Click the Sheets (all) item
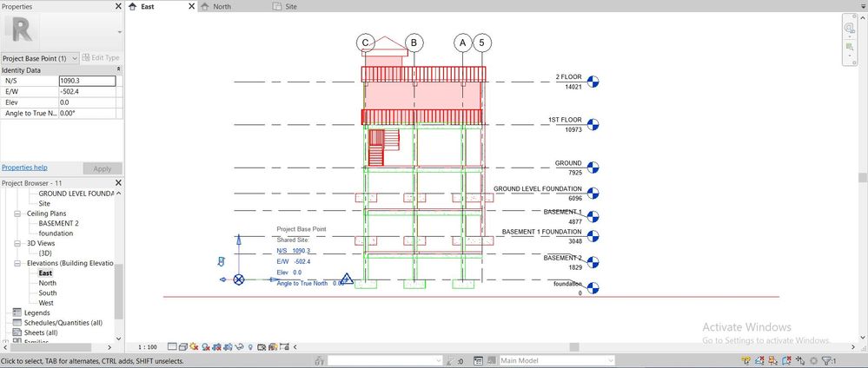 pos(41,333)
